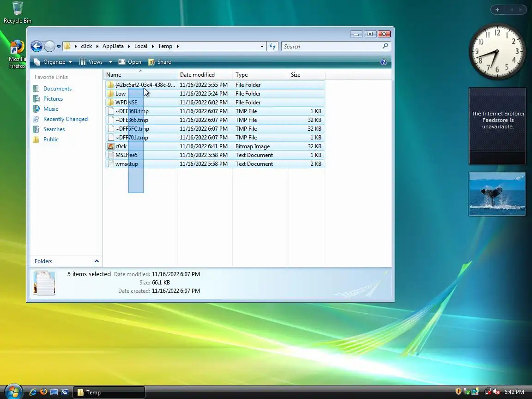Click the security shield tray icon

coord(459,392)
